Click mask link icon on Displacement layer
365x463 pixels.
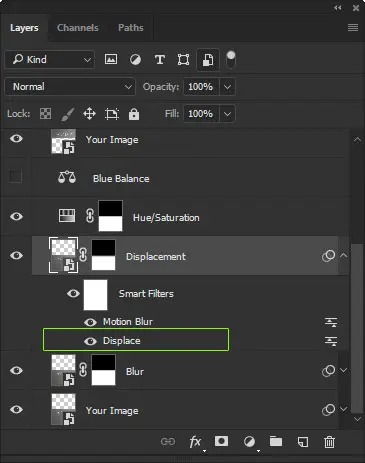pyautogui.click(x=83, y=255)
